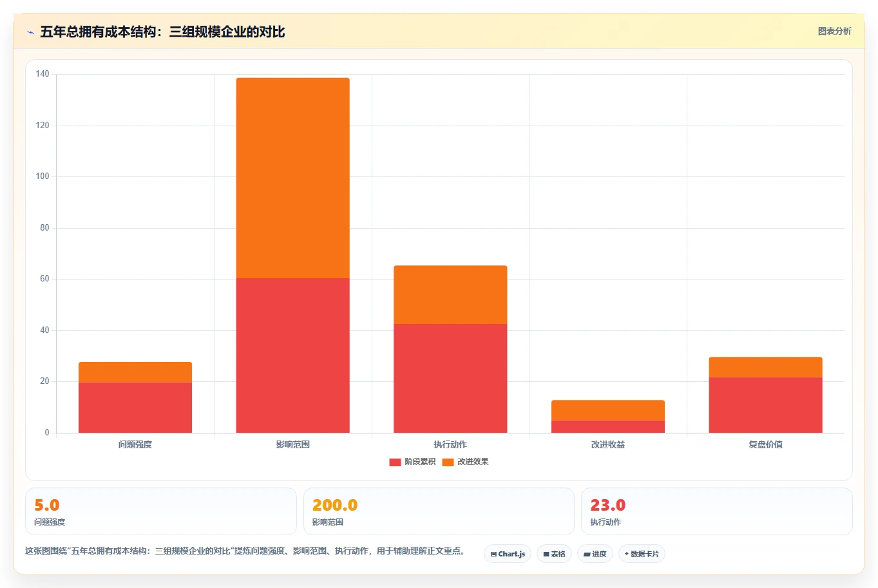This screenshot has width=878, height=588.
Task: Click the 影响范围 x-axis label
Action: coord(292,444)
